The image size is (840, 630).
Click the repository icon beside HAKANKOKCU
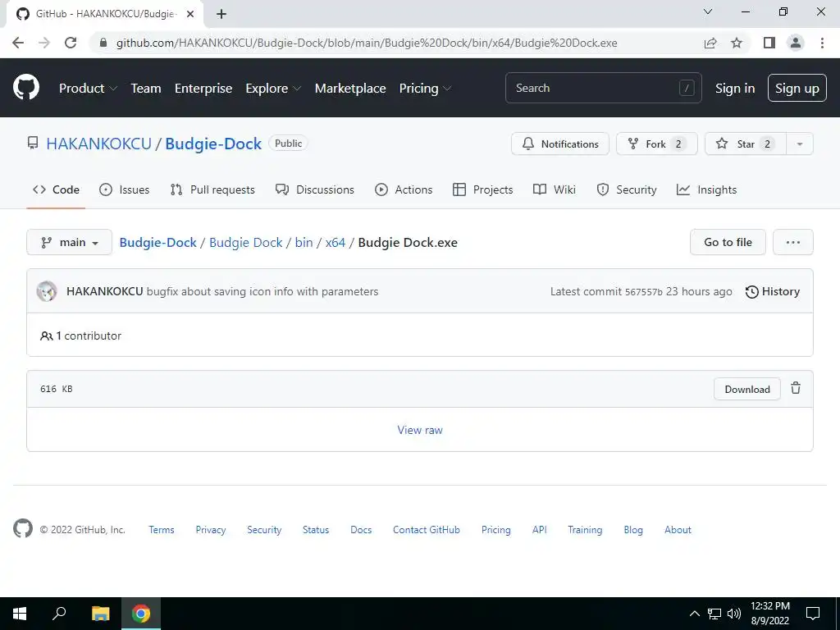coord(33,143)
